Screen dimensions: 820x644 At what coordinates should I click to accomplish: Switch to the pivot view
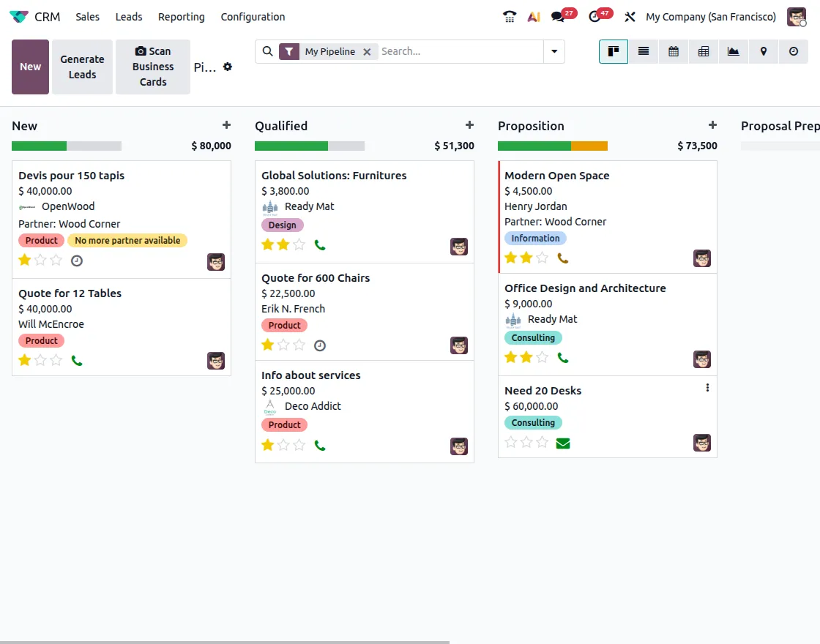tap(704, 51)
